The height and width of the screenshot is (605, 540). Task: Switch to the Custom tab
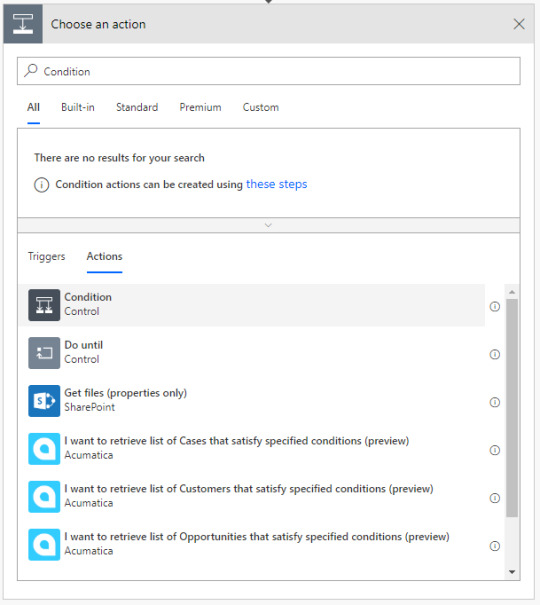point(261,107)
